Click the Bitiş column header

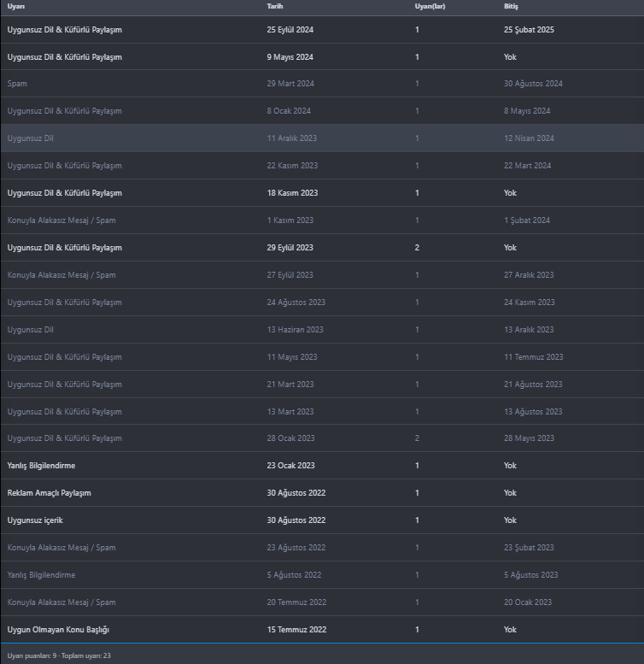(x=511, y=6)
